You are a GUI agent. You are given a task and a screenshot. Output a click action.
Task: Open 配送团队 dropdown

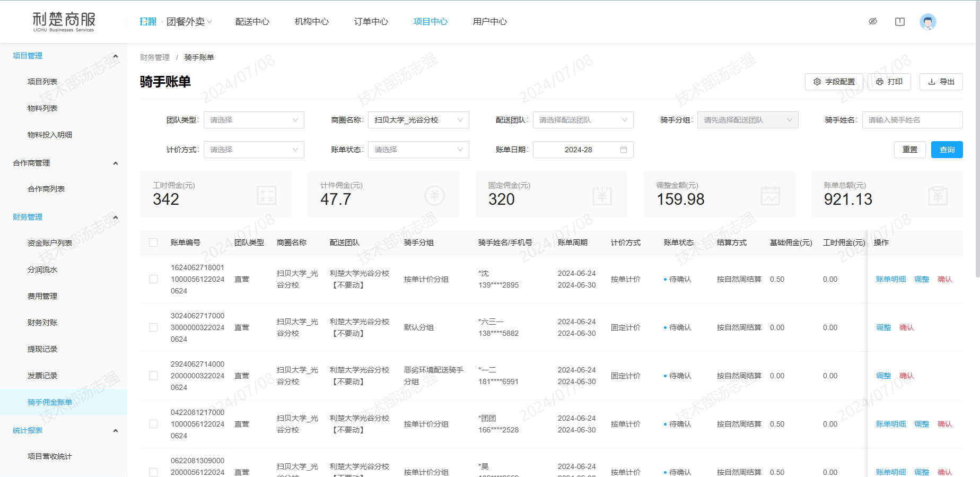point(583,120)
